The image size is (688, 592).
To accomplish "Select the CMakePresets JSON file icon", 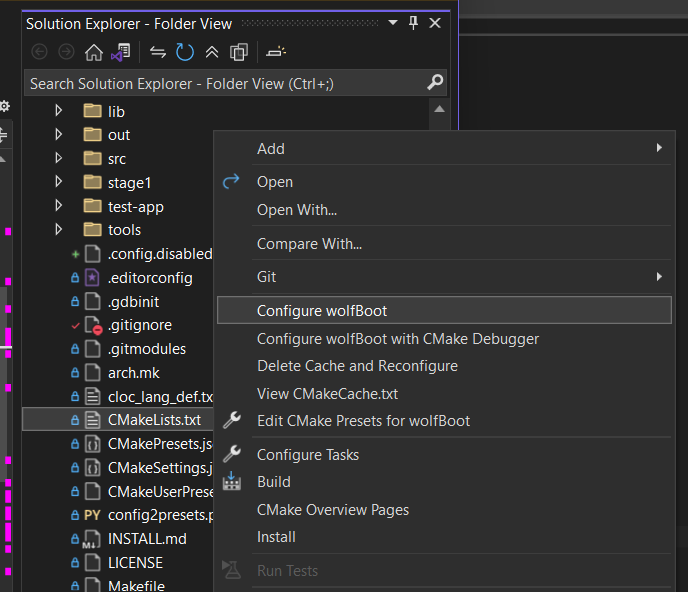I will 92,444.
